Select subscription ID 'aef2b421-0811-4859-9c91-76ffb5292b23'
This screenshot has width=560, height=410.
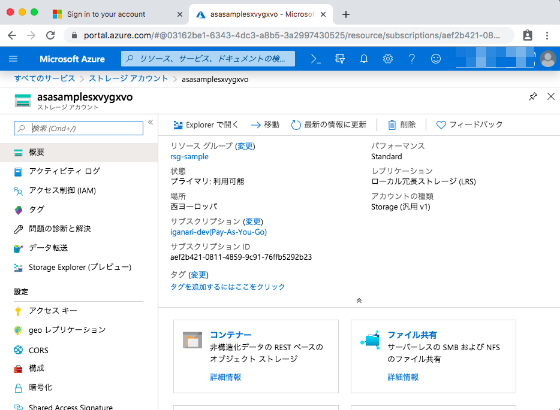point(241,257)
